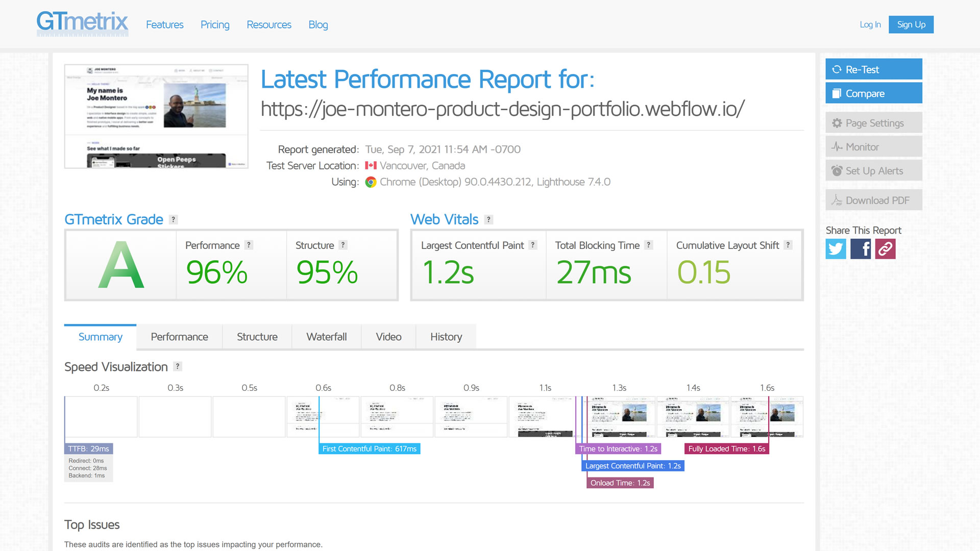The height and width of the screenshot is (551, 980).
Task: Click help icon for Largest Contentful Paint
Action: (x=533, y=245)
